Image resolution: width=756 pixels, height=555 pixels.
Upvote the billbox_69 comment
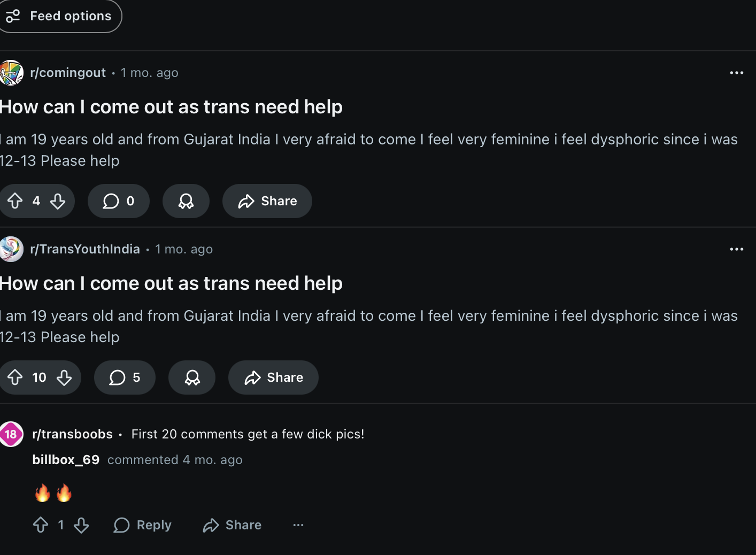click(x=41, y=525)
